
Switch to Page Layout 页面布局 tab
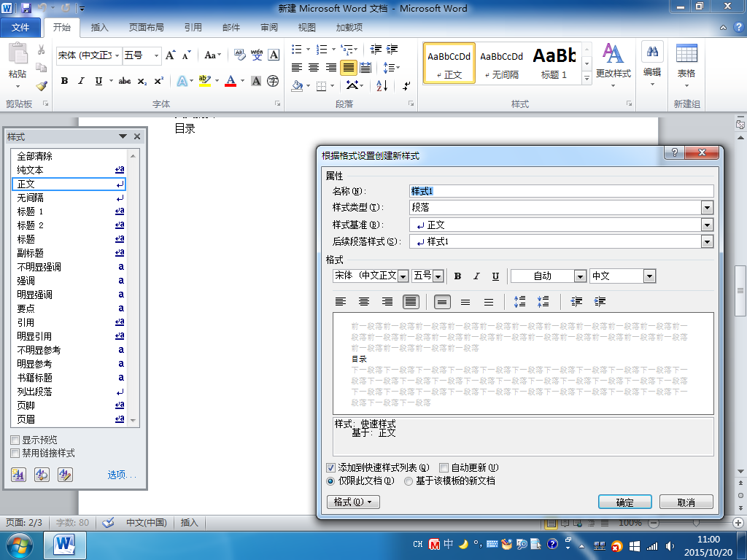pos(146,28)
